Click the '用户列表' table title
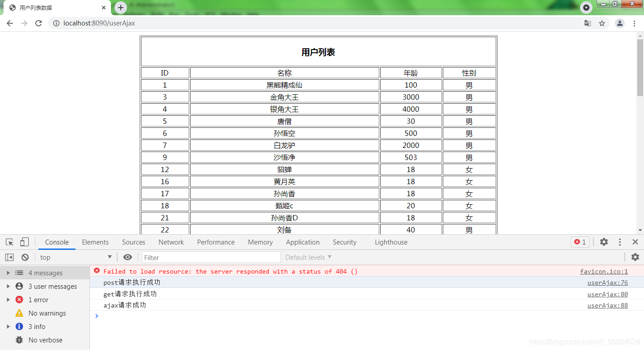This screenshot has height=350, width=644. point(318,52)
